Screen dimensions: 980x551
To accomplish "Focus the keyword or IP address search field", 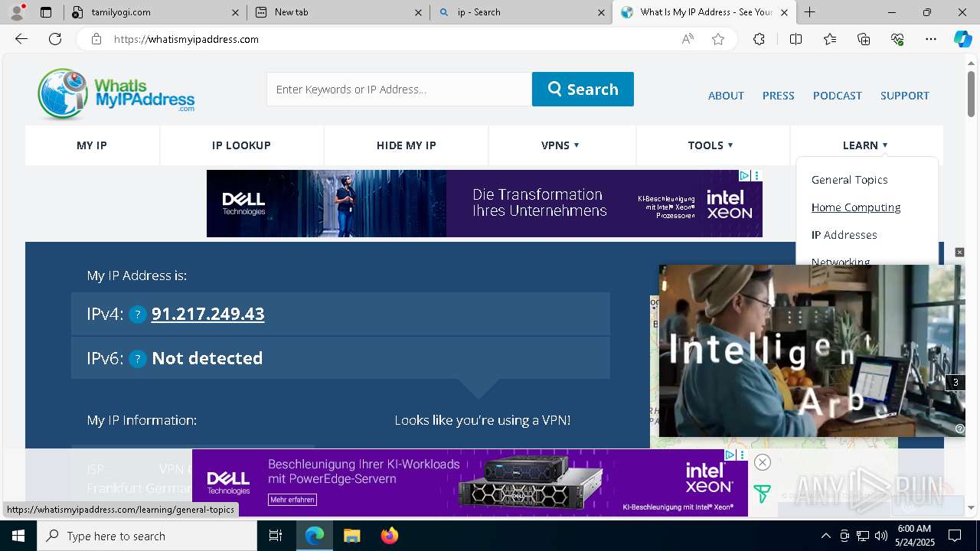I will coord(399,89).
